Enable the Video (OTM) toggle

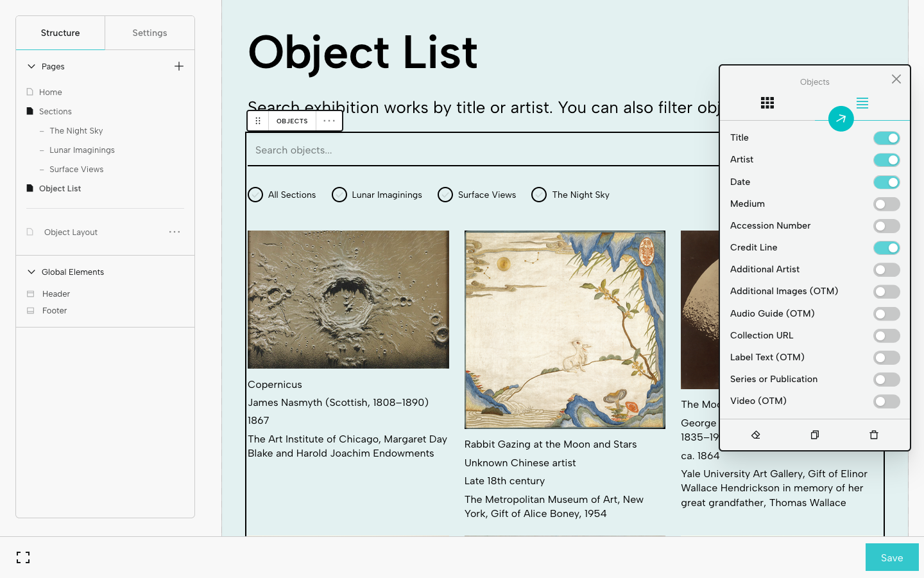point(887,401)
